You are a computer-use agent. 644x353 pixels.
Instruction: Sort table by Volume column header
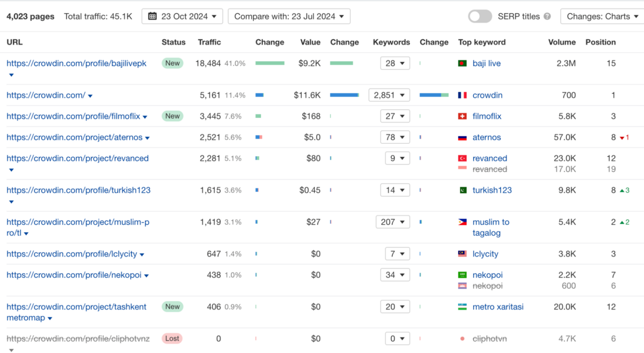[561, 42]
